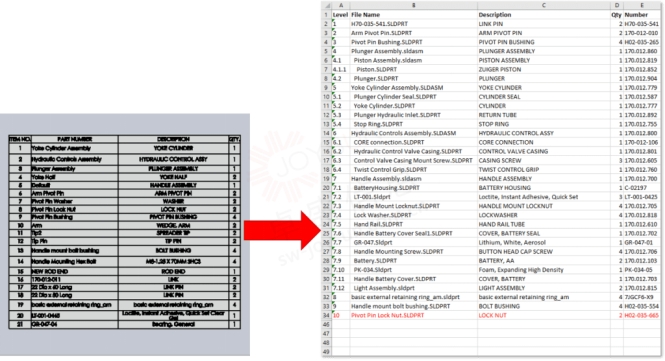Select cell 'PK-034.Sldprt'
Screen dimensions: 665x361
click(x=414, y=270)
